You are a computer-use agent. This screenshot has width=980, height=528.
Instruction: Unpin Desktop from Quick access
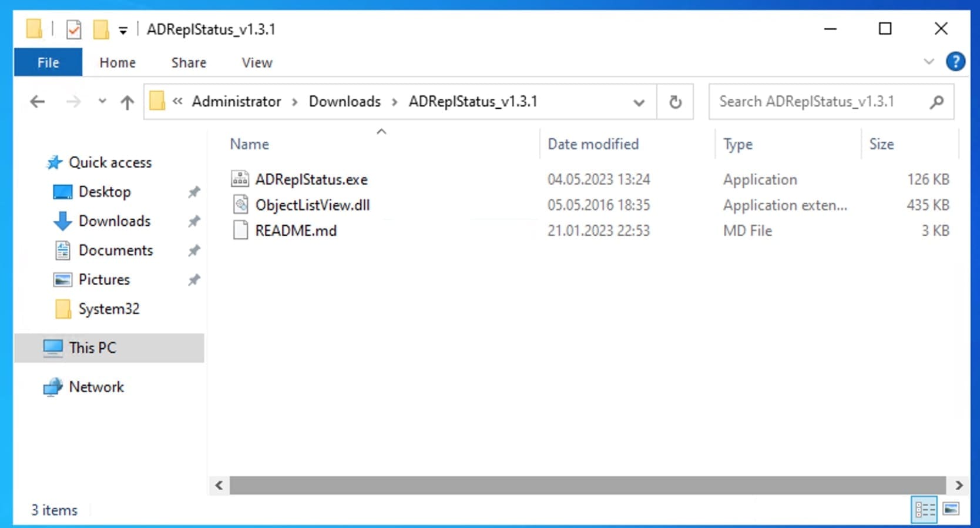click(194, 192)
